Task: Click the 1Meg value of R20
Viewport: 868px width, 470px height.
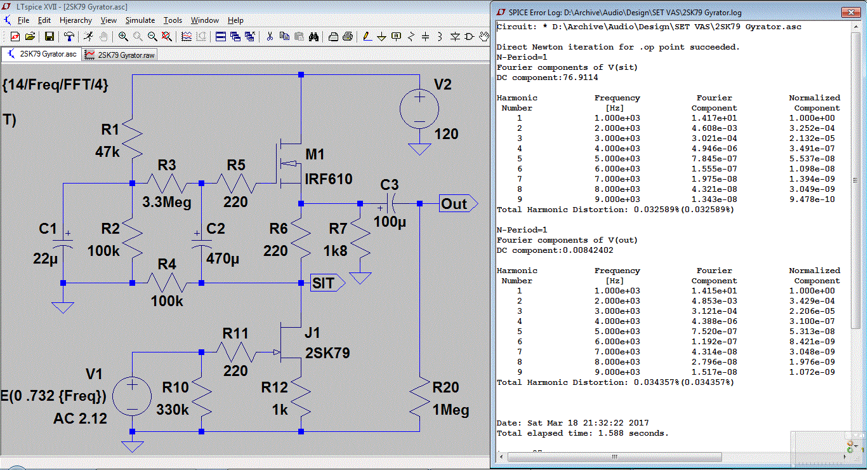Action: pos(450,410)
